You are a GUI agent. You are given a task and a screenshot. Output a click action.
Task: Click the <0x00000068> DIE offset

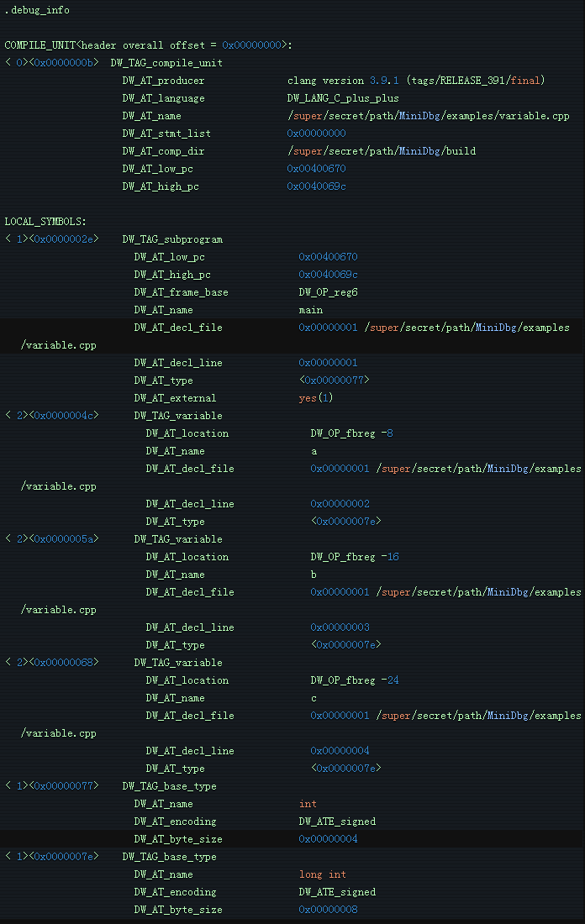65,663
